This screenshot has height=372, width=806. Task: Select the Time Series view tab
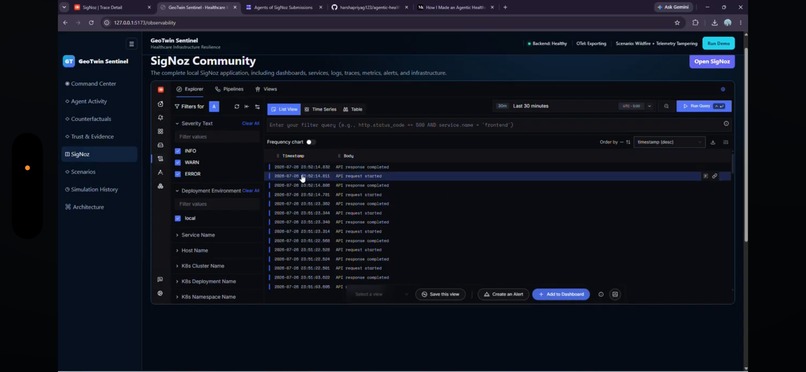320,109
